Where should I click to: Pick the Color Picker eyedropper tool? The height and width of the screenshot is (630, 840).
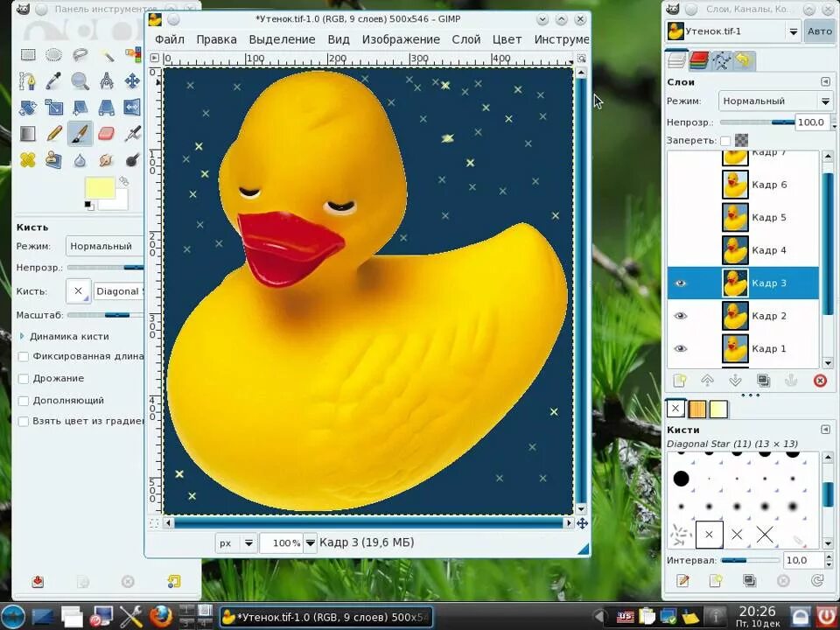[54, 80]
